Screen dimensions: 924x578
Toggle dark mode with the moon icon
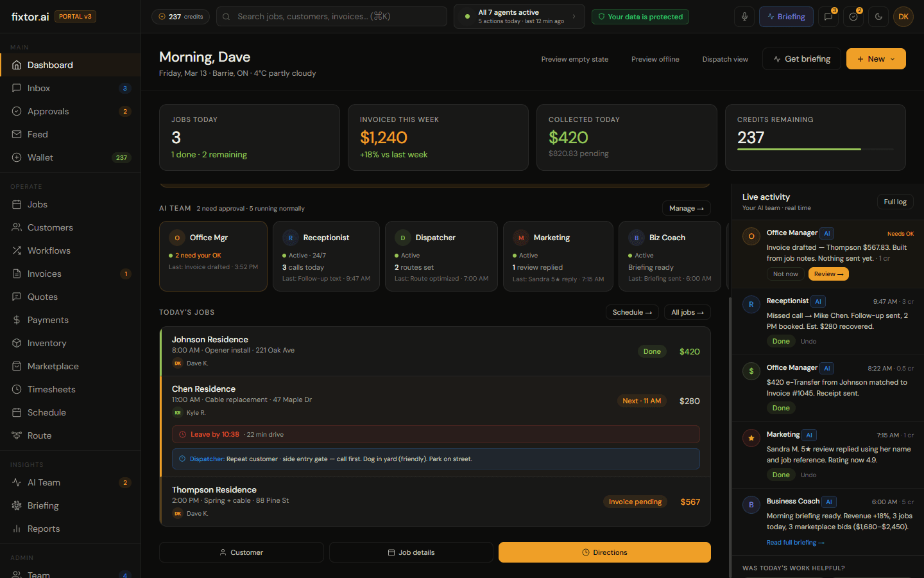click(878, 17)
